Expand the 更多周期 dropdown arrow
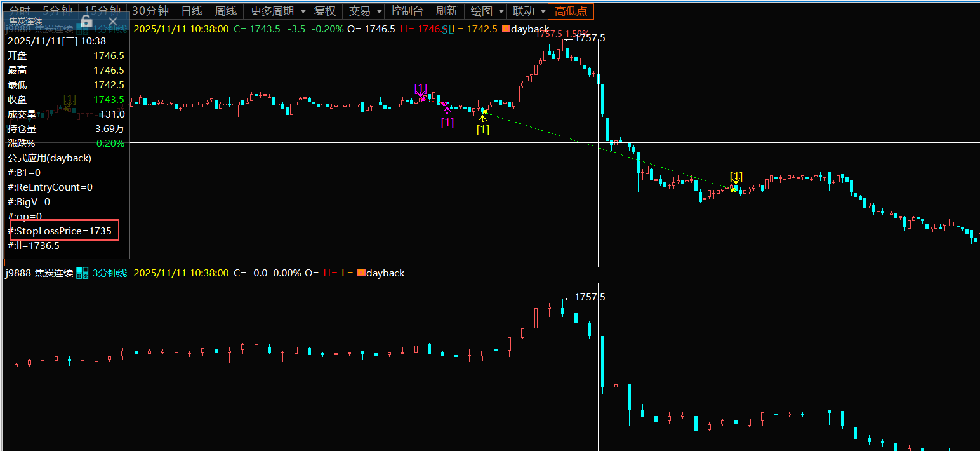 (x=303, y=11)
